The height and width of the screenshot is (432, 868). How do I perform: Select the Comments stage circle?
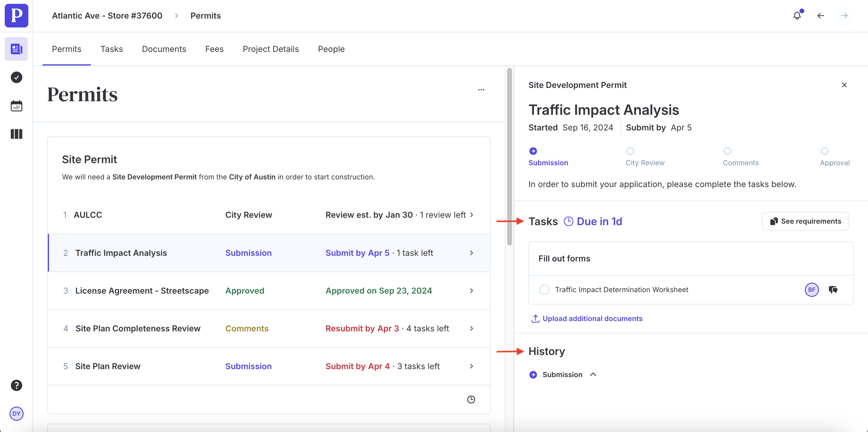727,151
